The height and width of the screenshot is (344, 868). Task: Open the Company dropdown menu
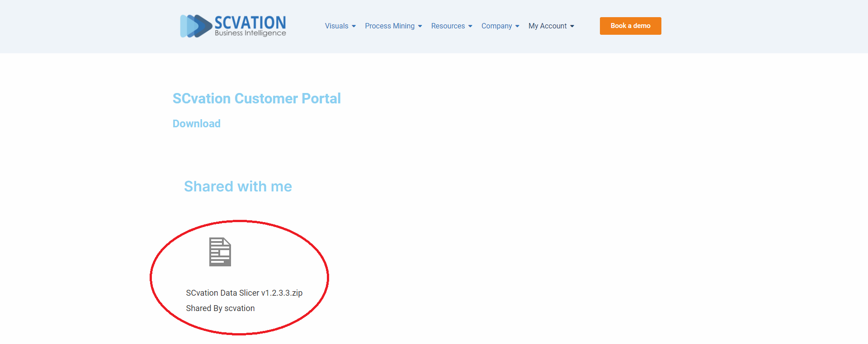(x=500, y=26)
